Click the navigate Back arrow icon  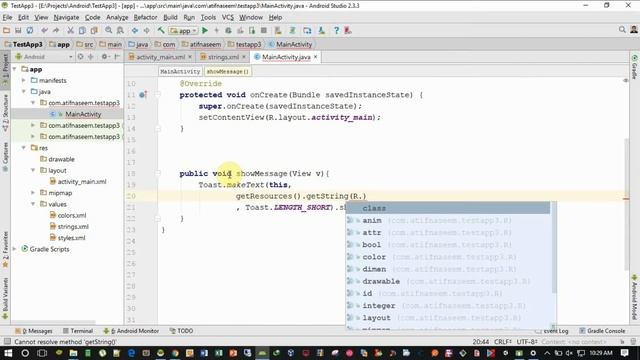pyautogui.click(x=135, y=31)
